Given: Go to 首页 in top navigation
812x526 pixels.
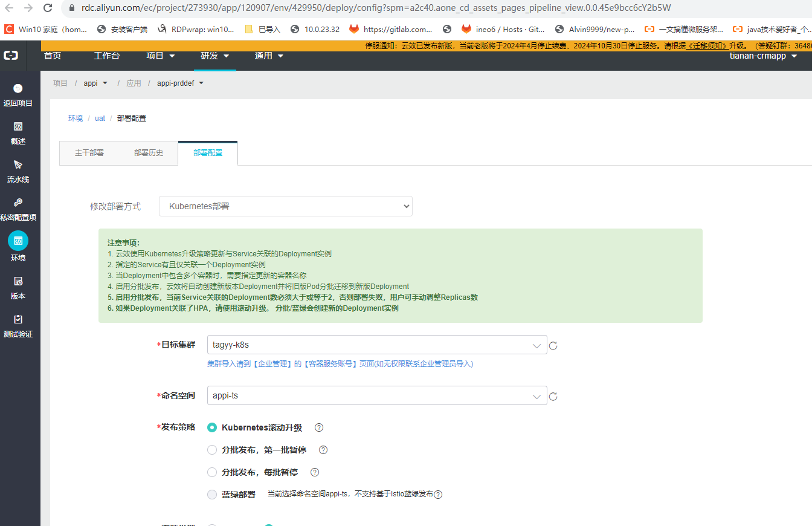Looking at the screenshot, I should point(53,56).
